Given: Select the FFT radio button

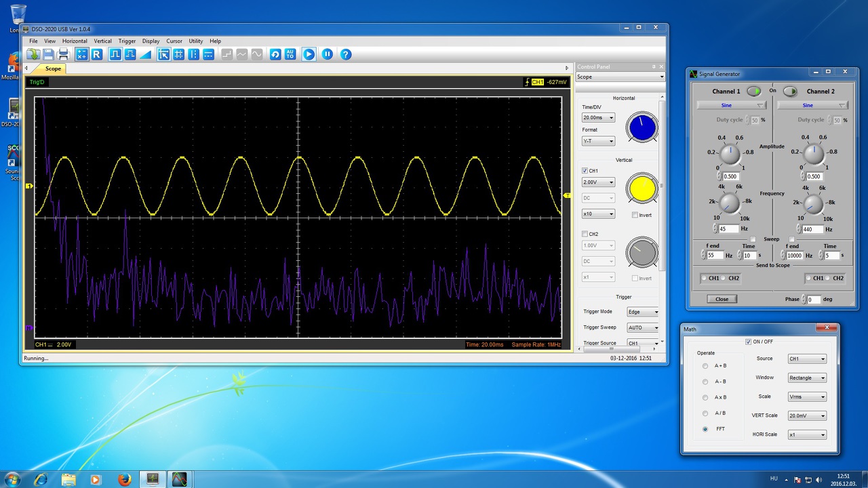Looking at the screenshot, I should [x=705, y=429].
